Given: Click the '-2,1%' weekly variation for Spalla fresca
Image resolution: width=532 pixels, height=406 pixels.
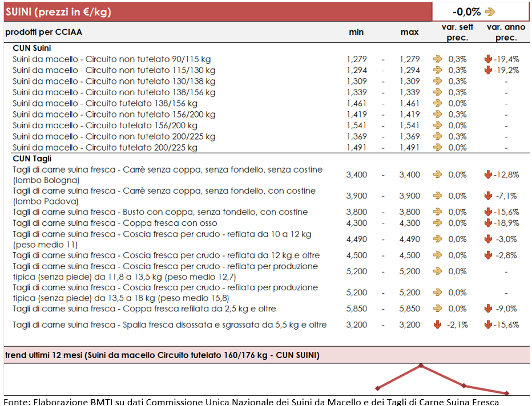Looking at the screenshot, I should (457, 324).
